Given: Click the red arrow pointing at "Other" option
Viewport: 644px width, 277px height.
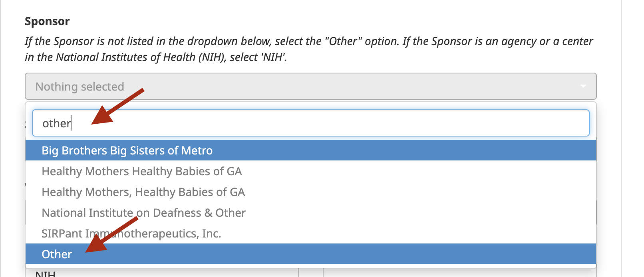Looking at the screenshot, I should (x=111, y=235).
